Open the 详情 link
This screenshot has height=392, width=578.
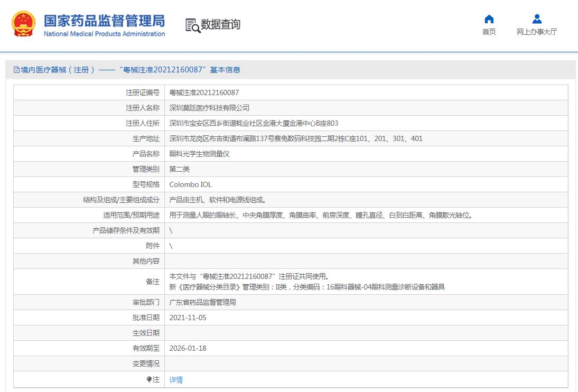(x=176, y=380)
